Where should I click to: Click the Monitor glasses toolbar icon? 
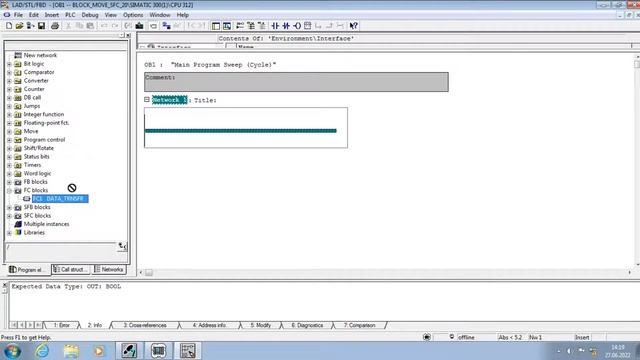point(178,26)
